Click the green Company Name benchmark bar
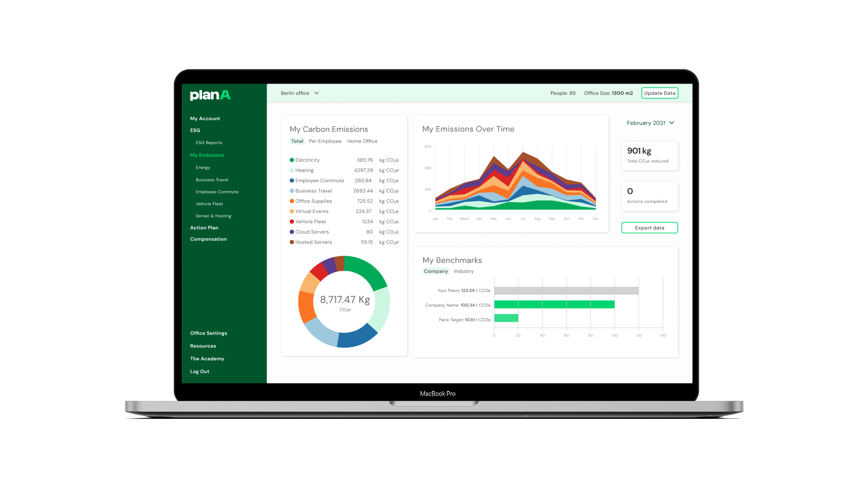Viewport: 868px width, 488px height. (x=554, y=305)
